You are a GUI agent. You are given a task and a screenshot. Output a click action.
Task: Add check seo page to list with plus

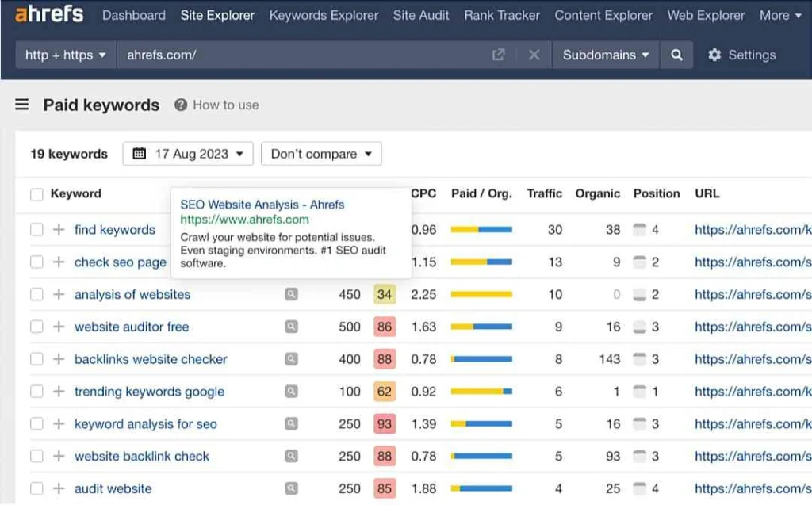click(59, 262)
